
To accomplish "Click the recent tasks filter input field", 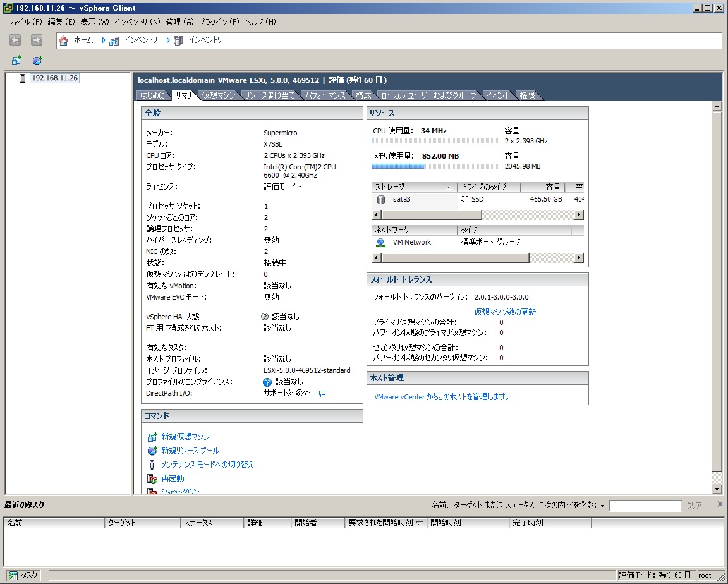I will [x=645, y=506].
